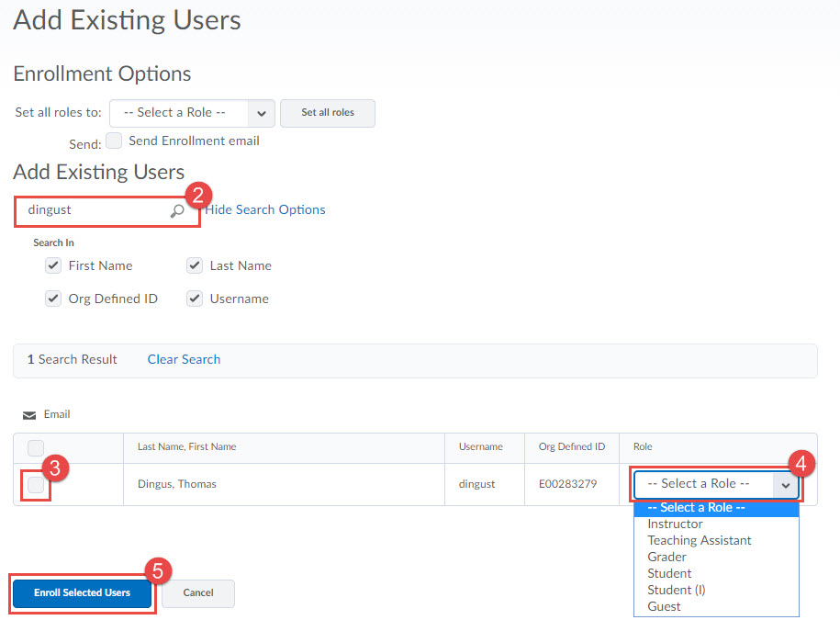
Task: Click the Set all roles button
Action: [327, 113]
